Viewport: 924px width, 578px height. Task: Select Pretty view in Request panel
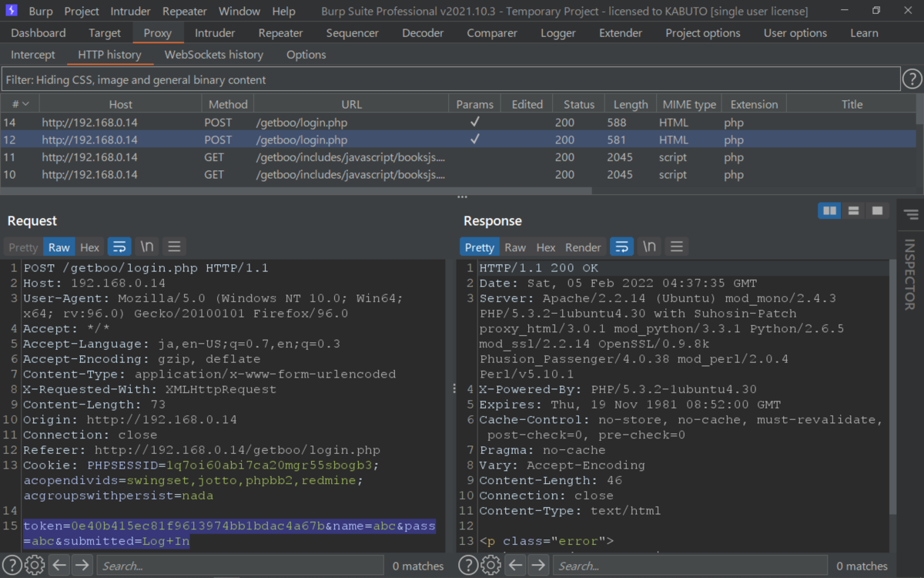click(23, 247)
